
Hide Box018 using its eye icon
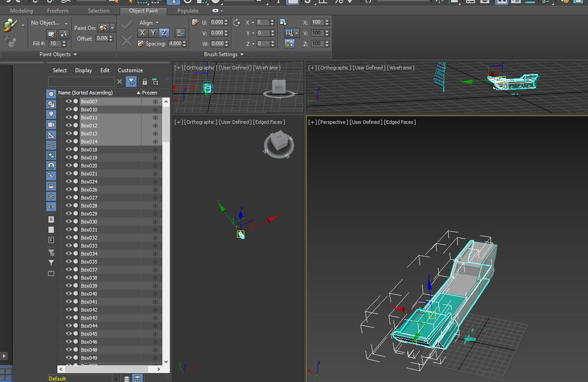68,149
